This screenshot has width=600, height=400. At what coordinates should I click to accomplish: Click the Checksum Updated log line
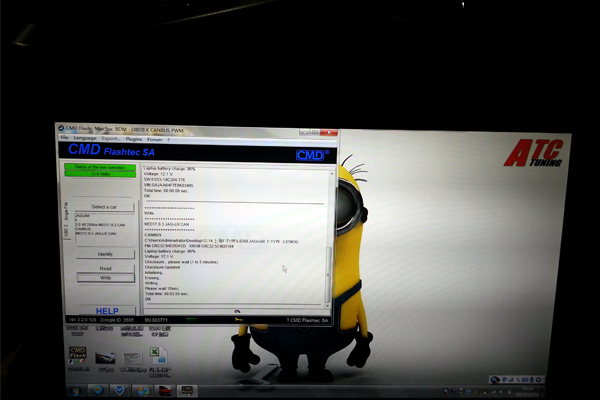pos(162,267)
